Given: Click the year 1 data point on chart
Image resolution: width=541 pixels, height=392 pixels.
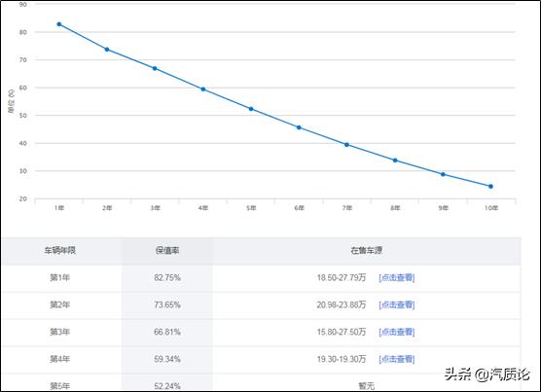Looking at the screenshot, I should click(x=59, y=24).
